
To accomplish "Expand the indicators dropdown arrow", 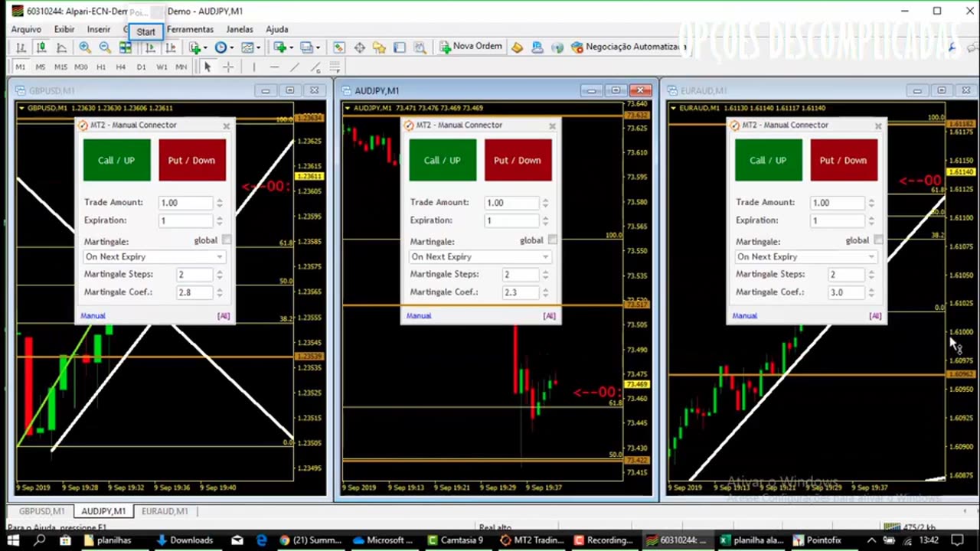I will pyautogui.click(x=206, y=47).
